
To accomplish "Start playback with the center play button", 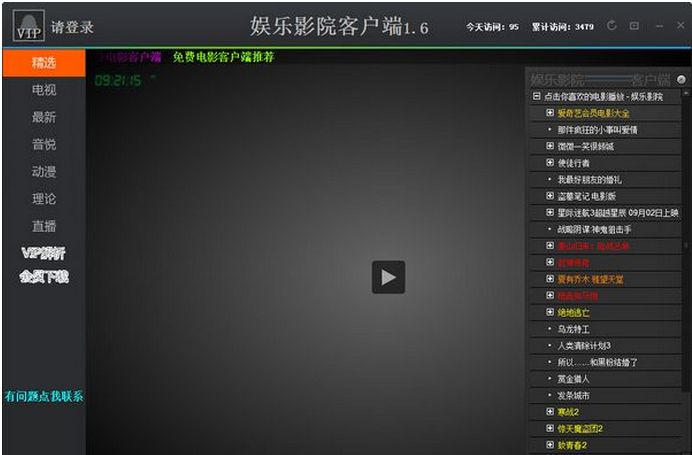I will click(x=388, y=277).
